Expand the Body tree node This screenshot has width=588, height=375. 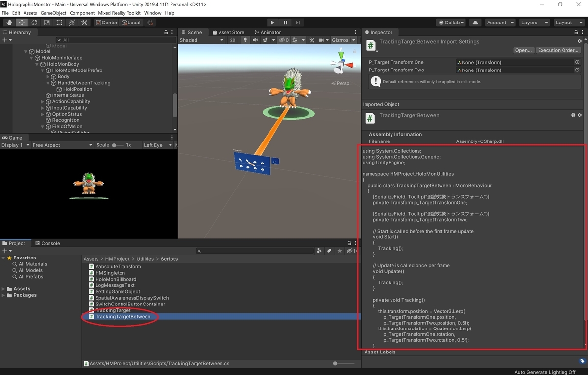pyautogui.click(x=49, y=77)
